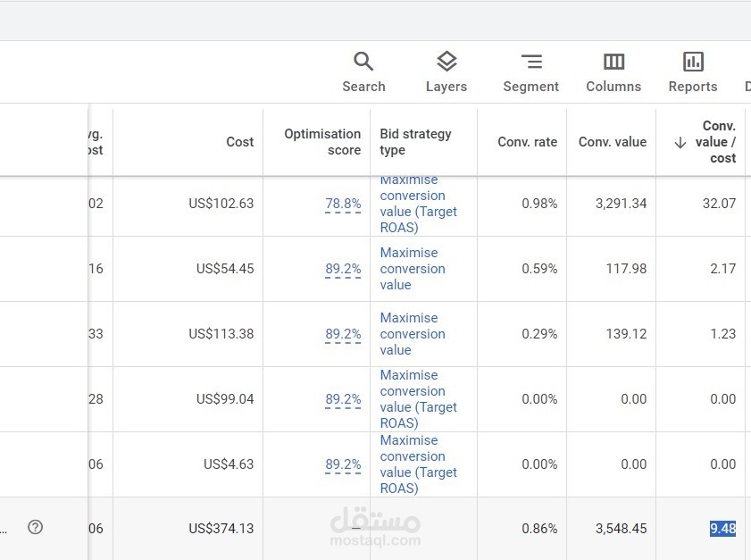Open 89.2% score in US$4.63 row
This screenshot has width=751, height=560.
coord(343,464)
